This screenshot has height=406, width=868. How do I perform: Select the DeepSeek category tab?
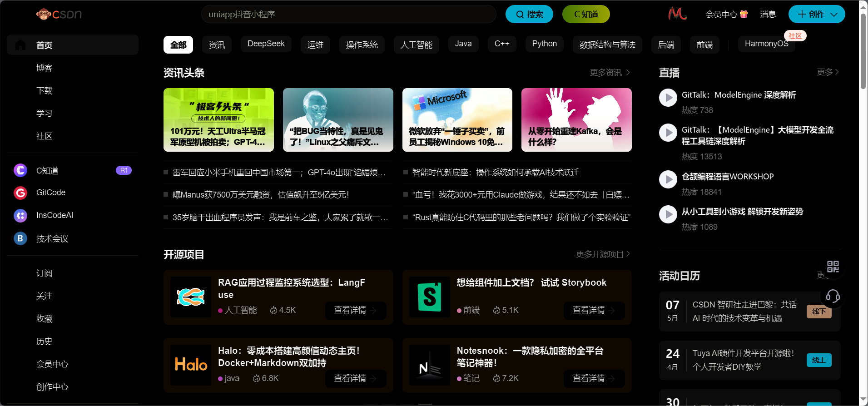266,44
